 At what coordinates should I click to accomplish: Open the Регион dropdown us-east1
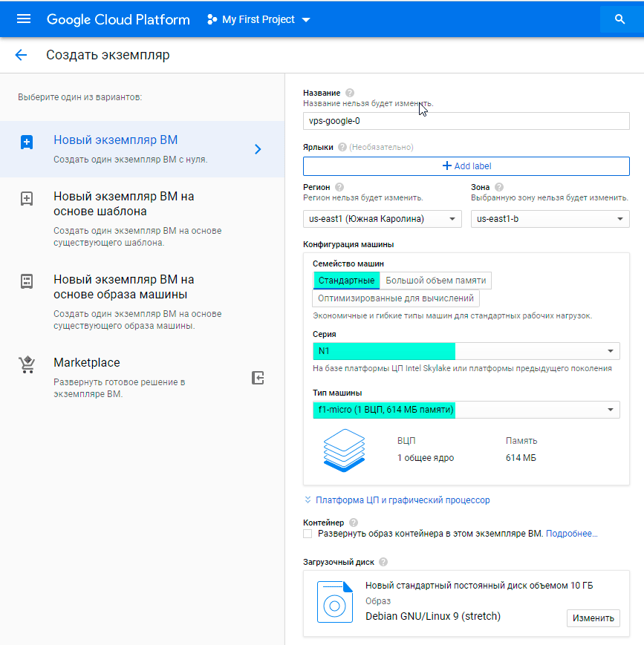[x=382, y=219]
